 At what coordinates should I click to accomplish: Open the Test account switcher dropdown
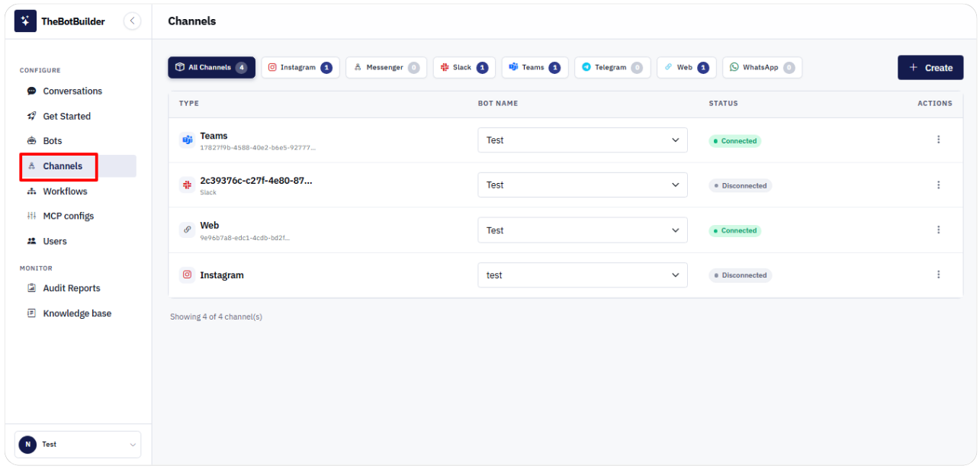[x=78, y=445]
